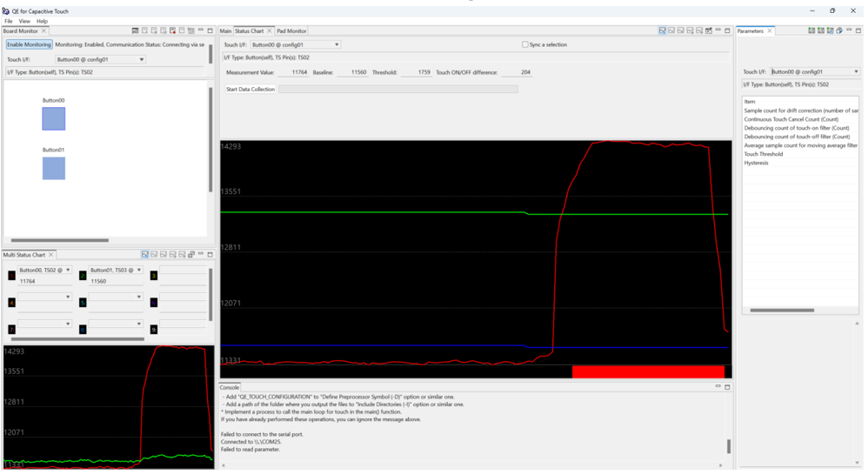Toggle the Button01 pad square in Board Monitor
Image resolution: width=868 pixels, height=475 pixels.
[x=54, y=167]
